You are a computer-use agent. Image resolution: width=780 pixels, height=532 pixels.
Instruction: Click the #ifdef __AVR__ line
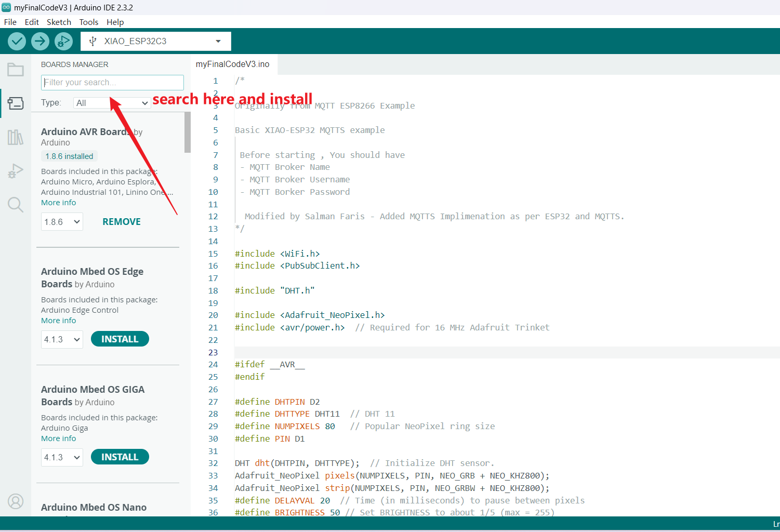[x=270, y=364]
